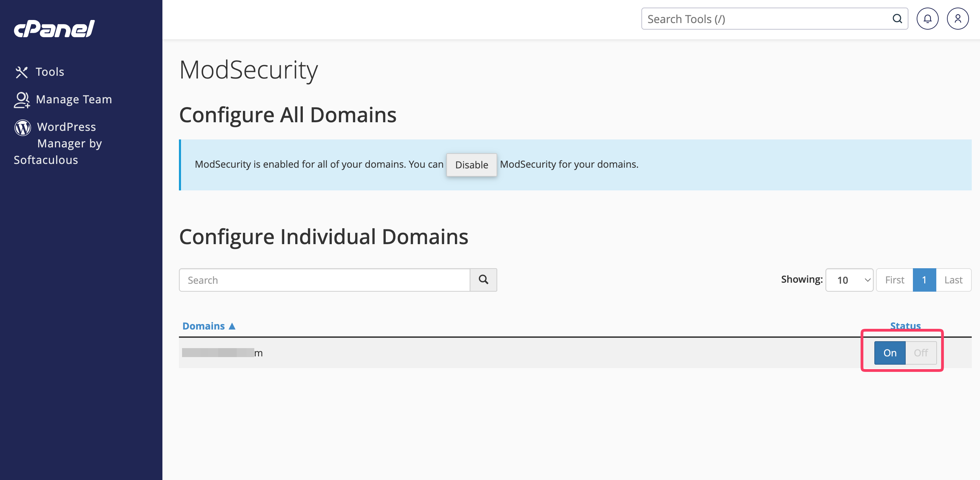Screen dimensions: 980x480
Task: Switch domain ModSecurity to On
Action: 890,353
